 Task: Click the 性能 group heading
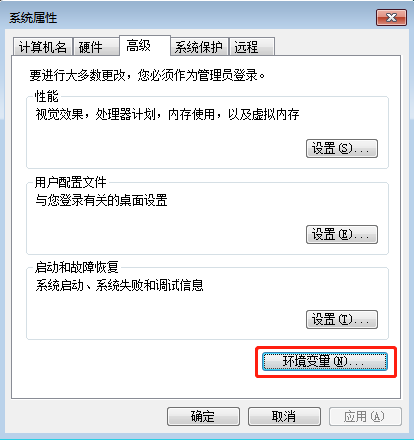[x=46, y=96]
